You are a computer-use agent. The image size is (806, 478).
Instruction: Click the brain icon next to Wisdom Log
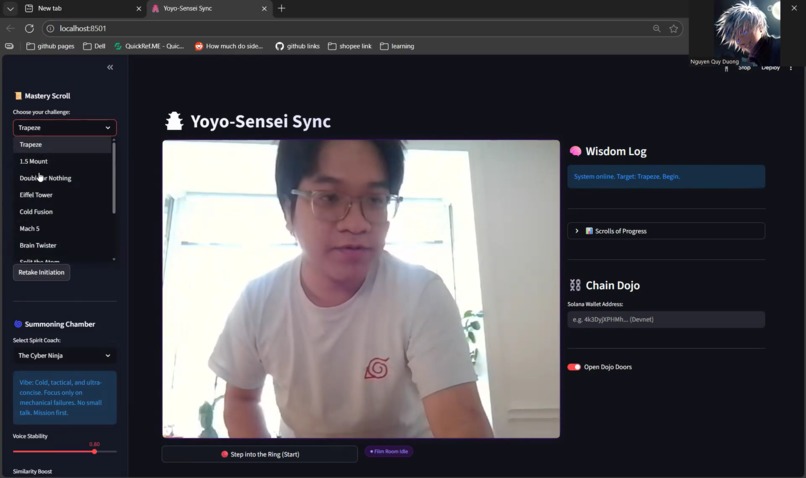(x=575, y=151)
